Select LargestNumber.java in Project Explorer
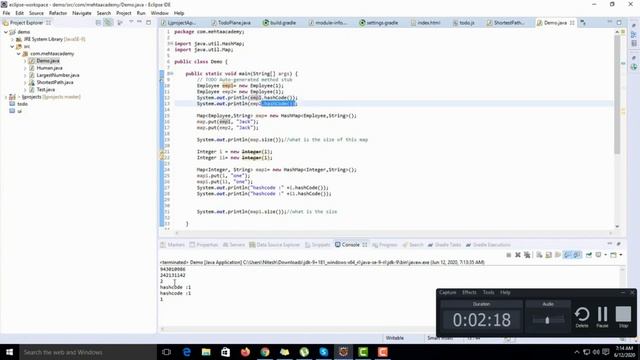 point(58,75)
